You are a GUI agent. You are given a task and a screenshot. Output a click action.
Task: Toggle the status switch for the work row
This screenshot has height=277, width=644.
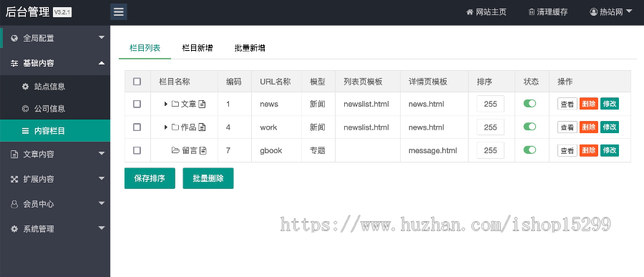click(x=530, y=127)
